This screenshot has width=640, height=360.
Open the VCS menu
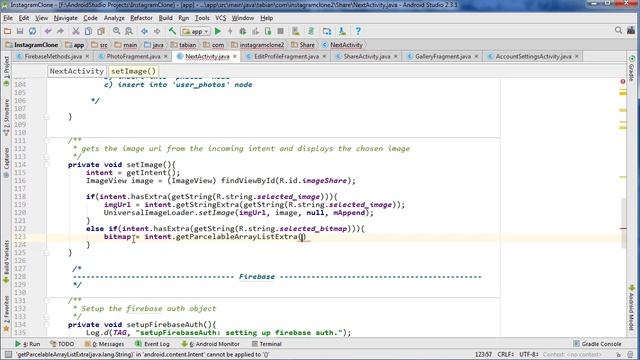(x=220, y=18)
